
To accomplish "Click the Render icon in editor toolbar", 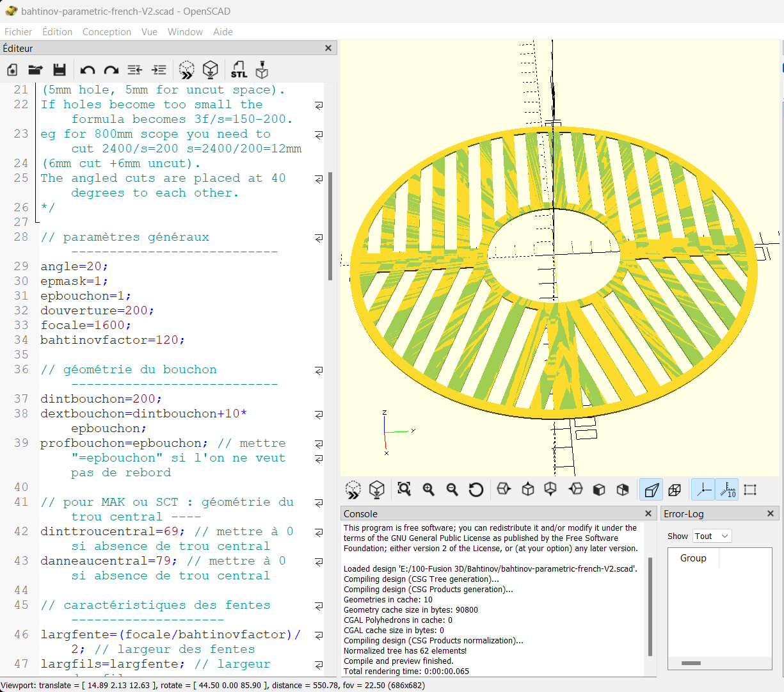I will click(211, 70).
